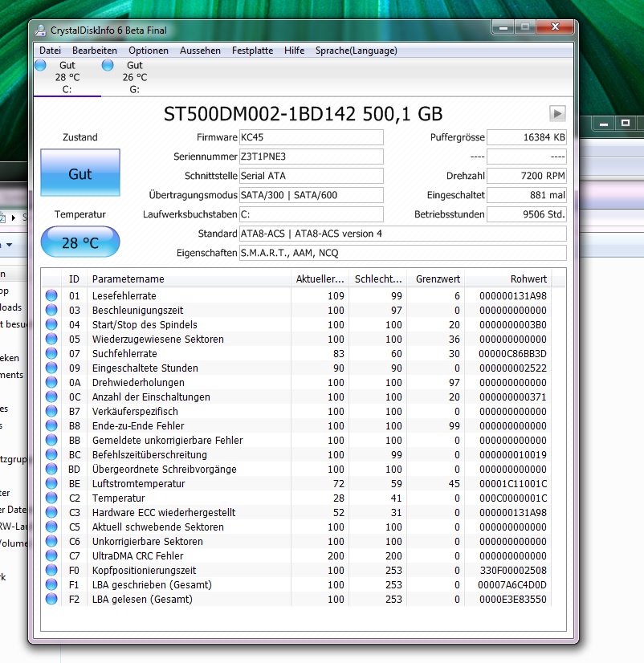Open the Bearbeiten menu
Screen dimensions: 644x663
pos(95,51)
